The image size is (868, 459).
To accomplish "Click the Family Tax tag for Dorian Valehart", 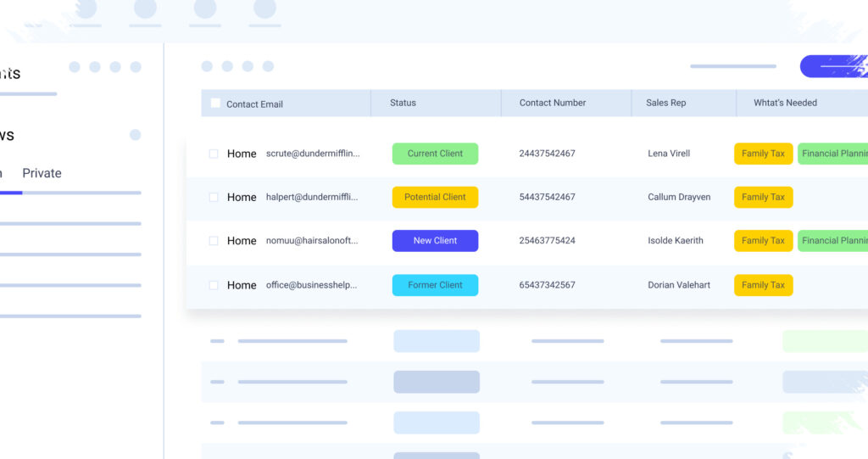I will (x=764, y=285).
